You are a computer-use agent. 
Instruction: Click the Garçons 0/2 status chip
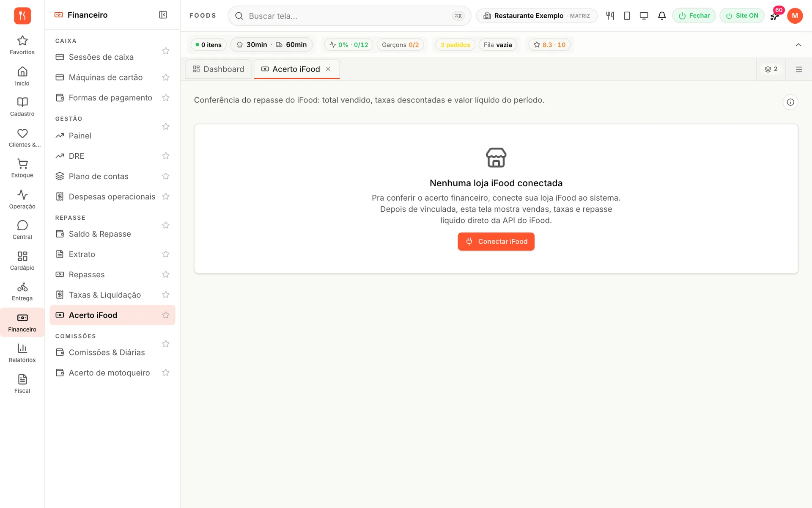click(x=400, y=45)
